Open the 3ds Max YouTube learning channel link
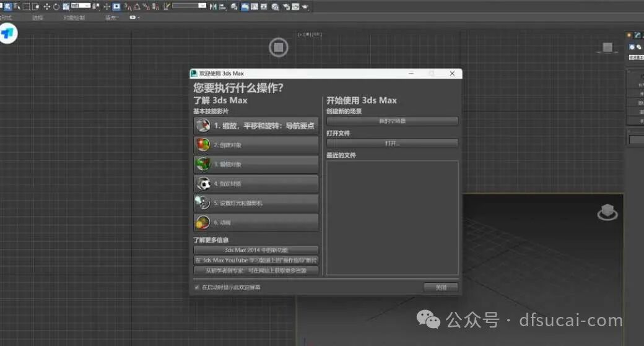The height and width of the screenshot is (346, 644). pos(256,260)
